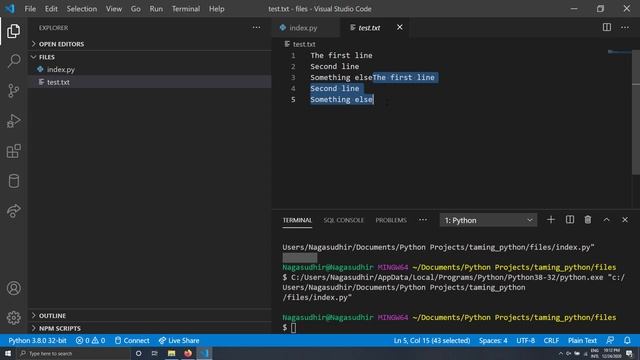Open the feedback icon in status bar

[610, 340]
